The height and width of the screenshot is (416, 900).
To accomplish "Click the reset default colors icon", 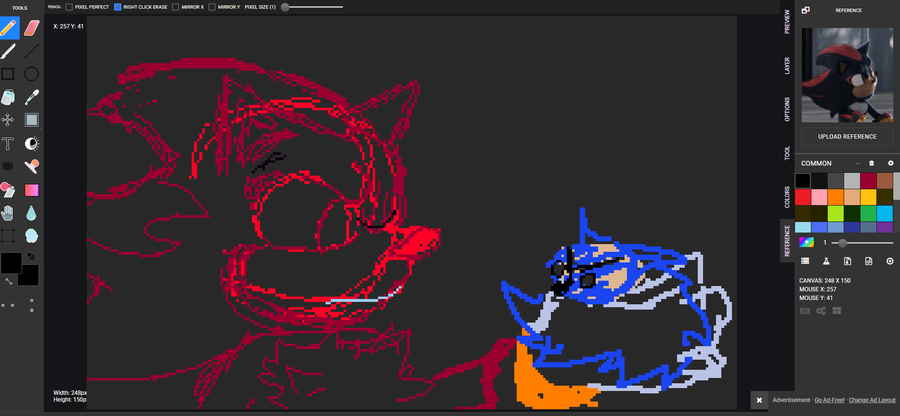I will tap(30, 256).
